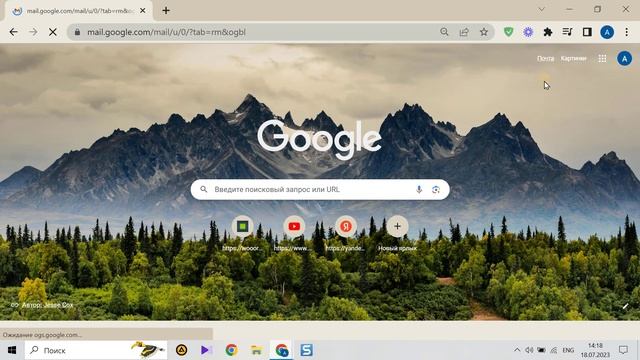Bookmark this page with the star icon
This screenshot has width=640, height=360.
(484, 32)
